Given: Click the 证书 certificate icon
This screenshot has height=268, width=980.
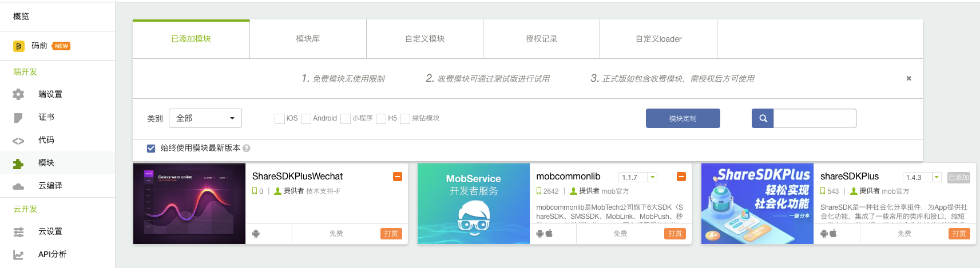Looking at the screenshot, I should coord(18,118).
